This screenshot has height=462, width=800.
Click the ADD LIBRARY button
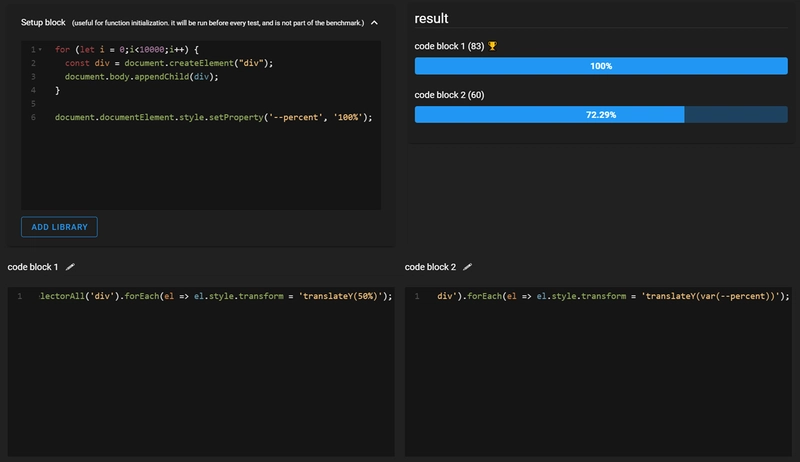[x=59, y=227]
